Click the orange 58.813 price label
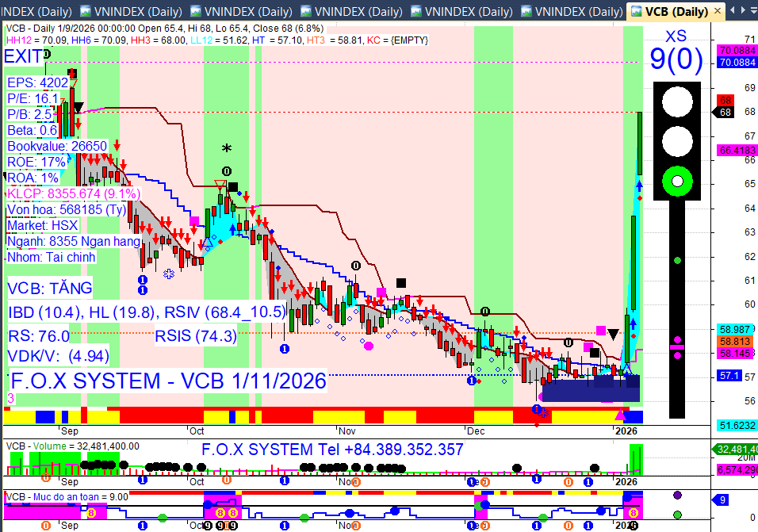This screenshot has height=532, width=758. click(735, 342)
